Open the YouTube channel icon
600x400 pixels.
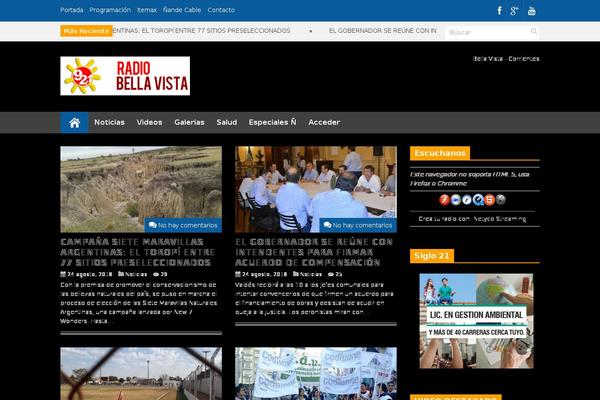coord(532,11)
